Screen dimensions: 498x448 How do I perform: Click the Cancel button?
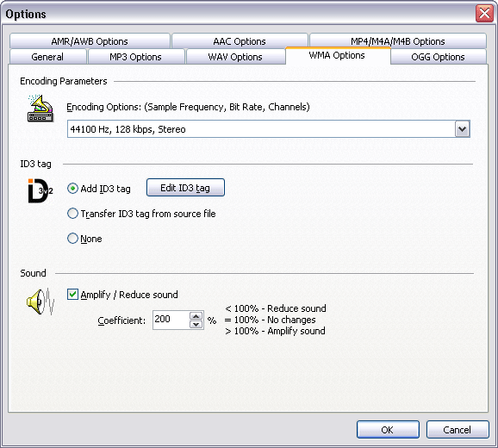458,430
